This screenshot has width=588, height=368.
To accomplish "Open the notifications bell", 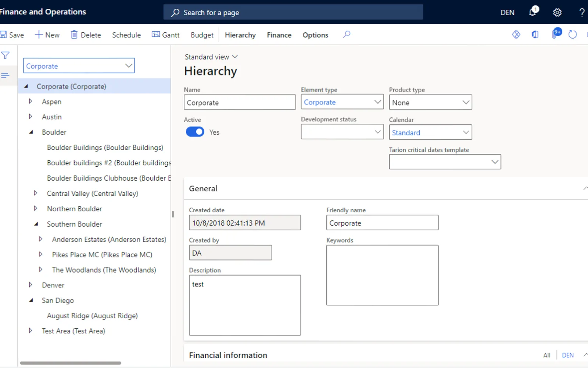I will tap(533, 12).
